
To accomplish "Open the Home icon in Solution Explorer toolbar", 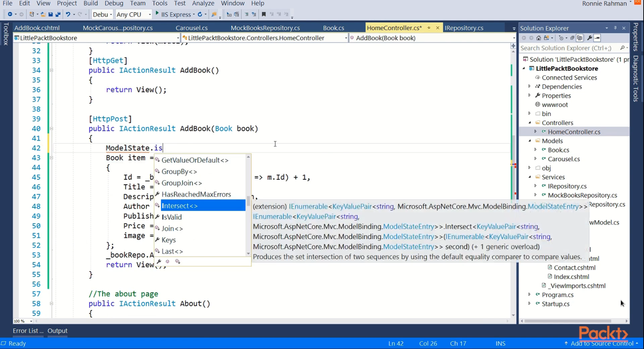I will [x=538, y=38].
